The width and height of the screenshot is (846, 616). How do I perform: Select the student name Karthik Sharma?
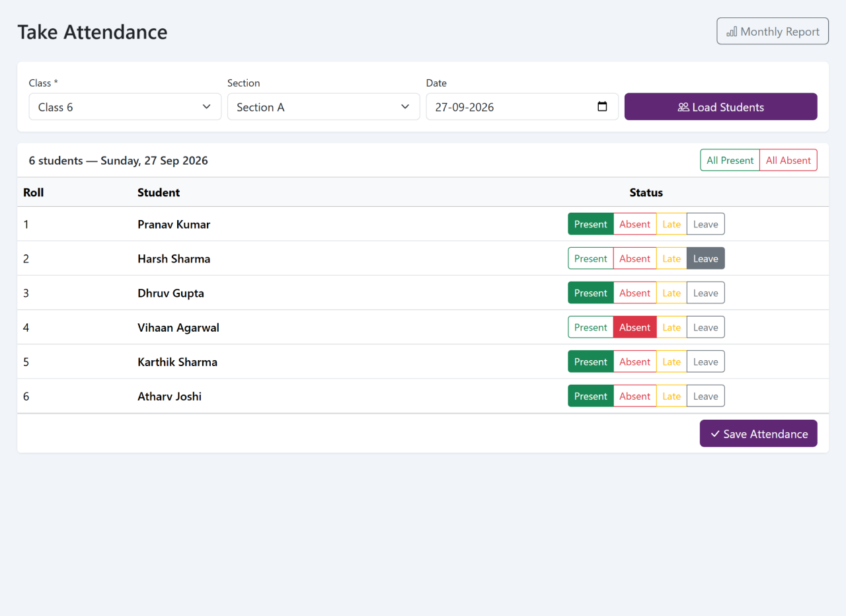(177, 362)
